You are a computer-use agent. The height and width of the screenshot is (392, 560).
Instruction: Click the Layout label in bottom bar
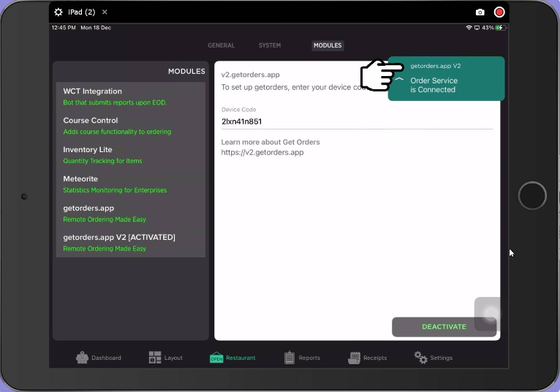173,358
